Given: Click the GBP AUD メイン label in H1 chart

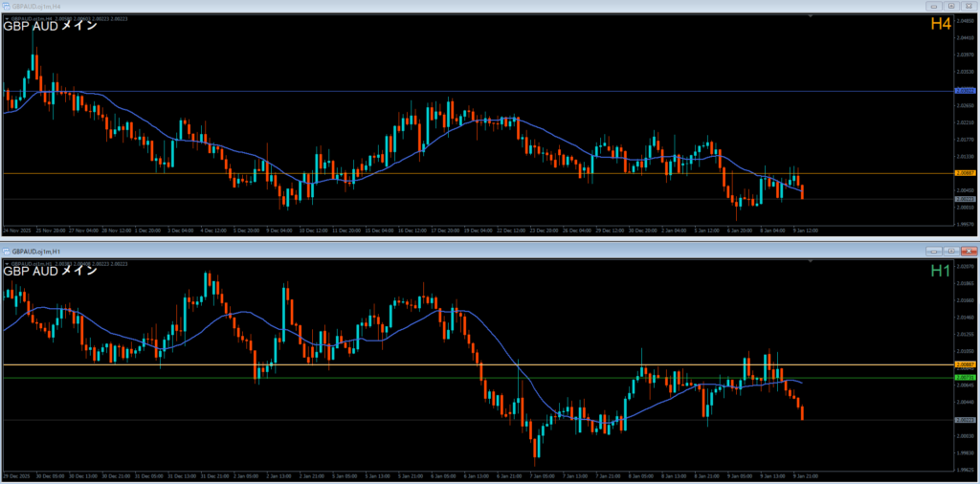Looking at the screenshot, I should [x=50, y=271].
